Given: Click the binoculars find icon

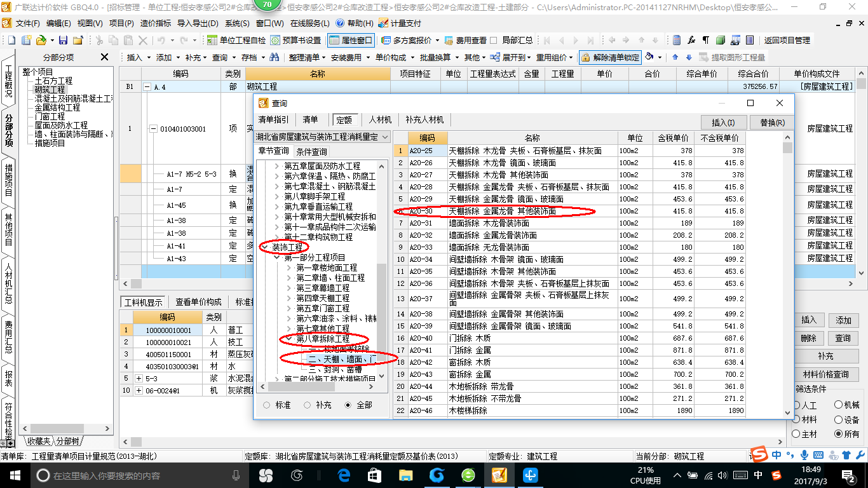Looking at the screenshot, I should coord(275,57).
